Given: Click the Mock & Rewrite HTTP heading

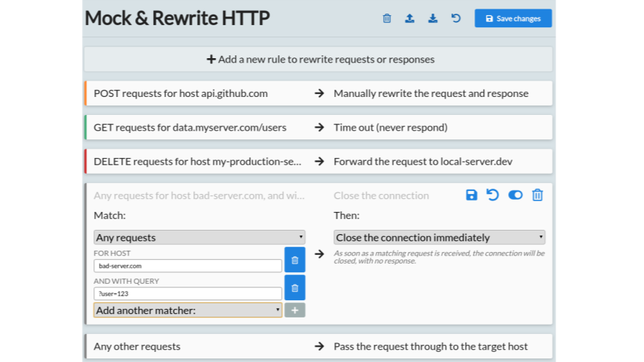Looking at the screenshot, I should pos(177,18).
